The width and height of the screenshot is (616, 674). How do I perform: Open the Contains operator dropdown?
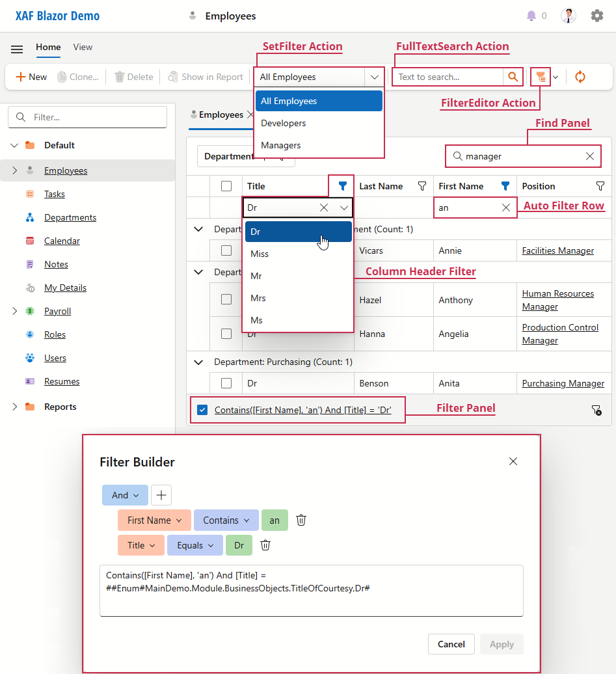(226, 520)
